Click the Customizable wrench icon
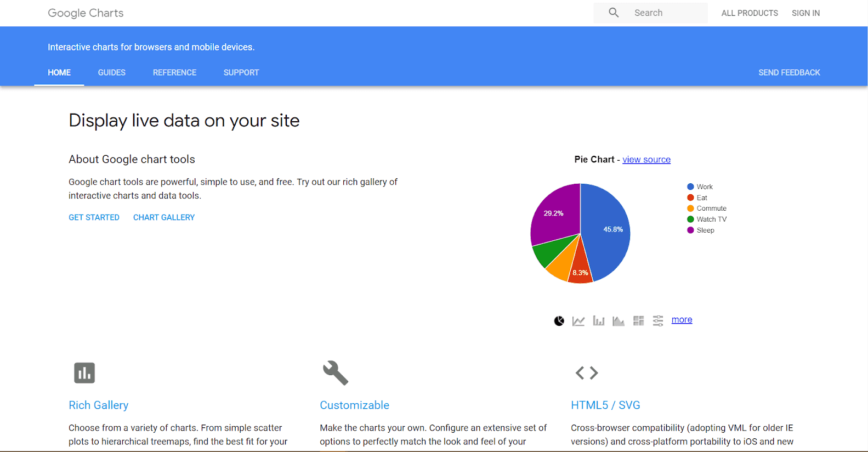This screenshot has width=868, height=452. (335, 373)
